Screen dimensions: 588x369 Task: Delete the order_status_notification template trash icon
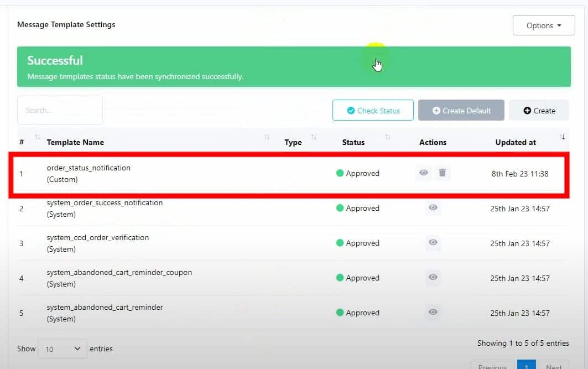(x=442, y=173)
